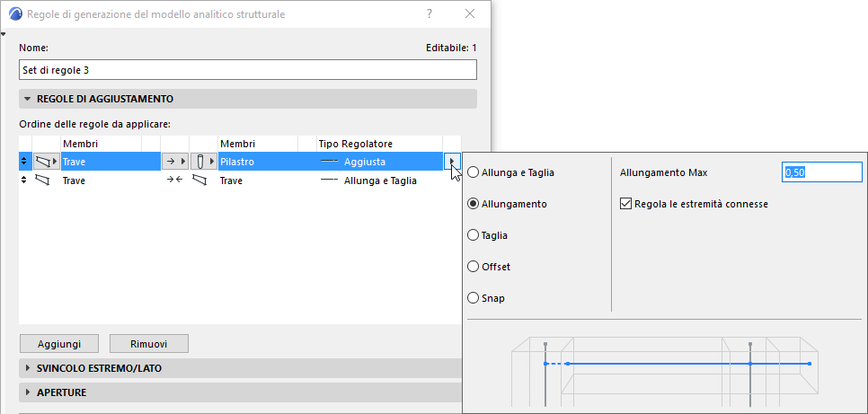Click Aggiusta regulator type text
This screenshot has width=868, height=414.
click(365, 162)
